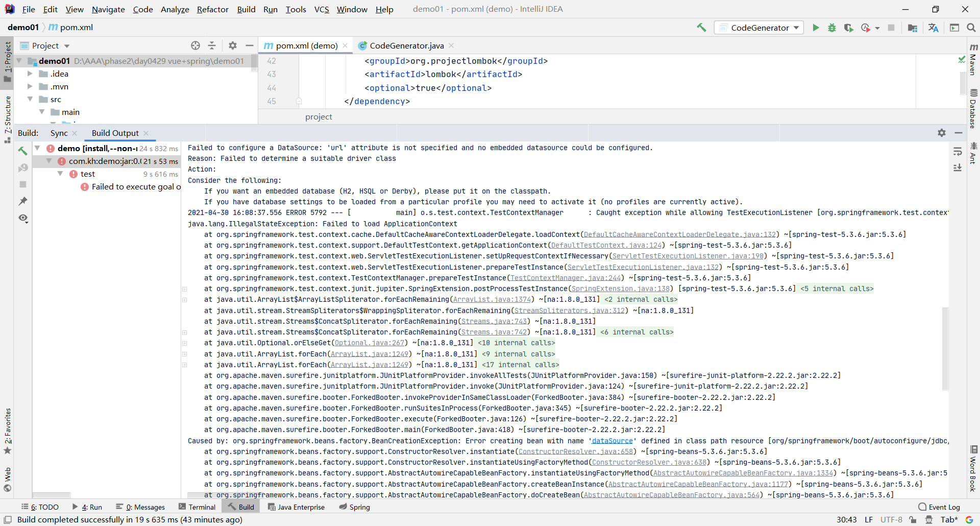The width and height of the screenshot is (980, 526).
Task: Hide the Build tool window
Action: pyautogui.click(x=959, y=133)
